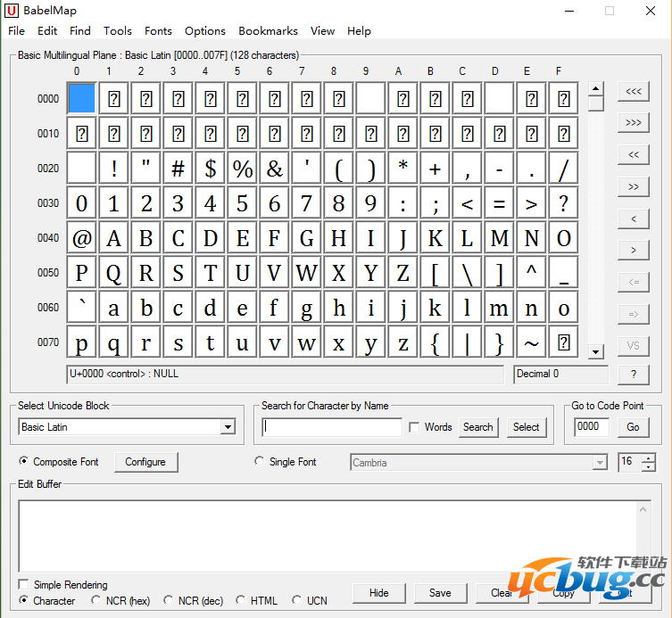Click the single > next page button
Viewport: 672px width, 618px height.
(x=633, y=251)
